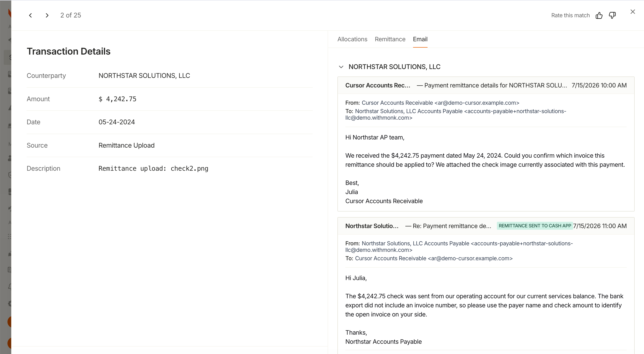The image size is (644, 354).
Task: Click the Cursor Accounts Receivable recipient in reply
Action: [434, 258]
